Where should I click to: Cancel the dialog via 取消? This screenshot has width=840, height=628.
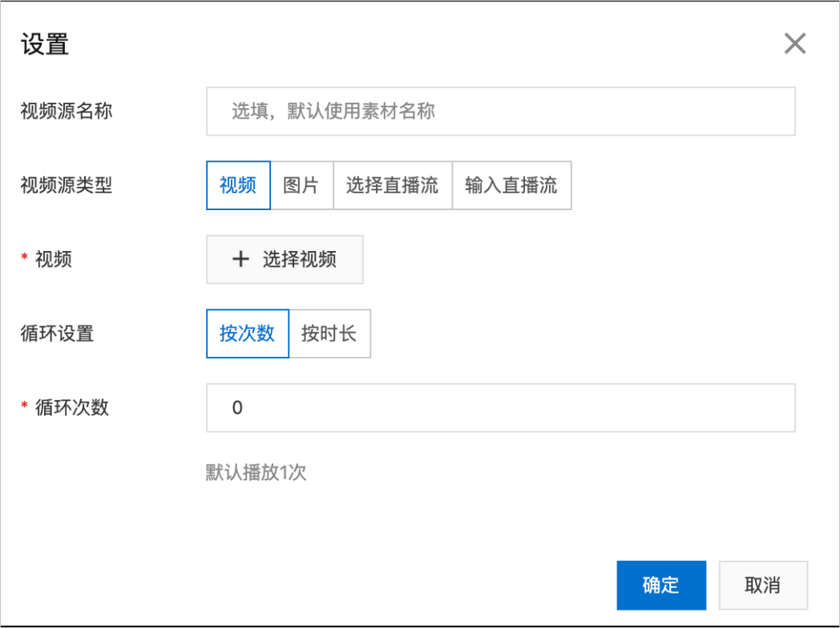coord(763,585)
